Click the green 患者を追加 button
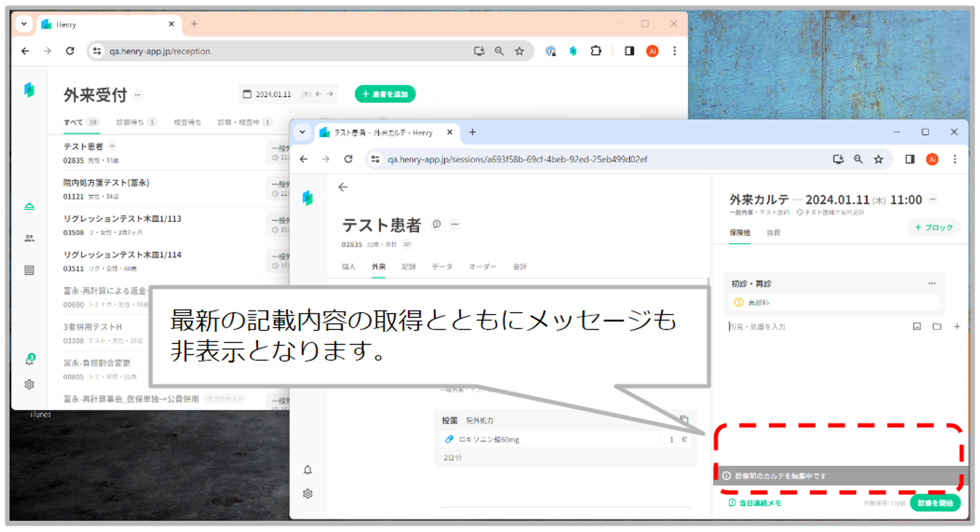 pos(385,94)
